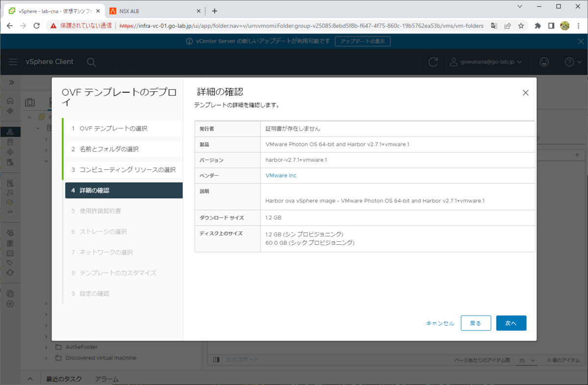The width and height of the screenshot is (588, 385).
Task: Click the harbor-v2.7.1+vmware.1 version value
Action: [296, 160]
